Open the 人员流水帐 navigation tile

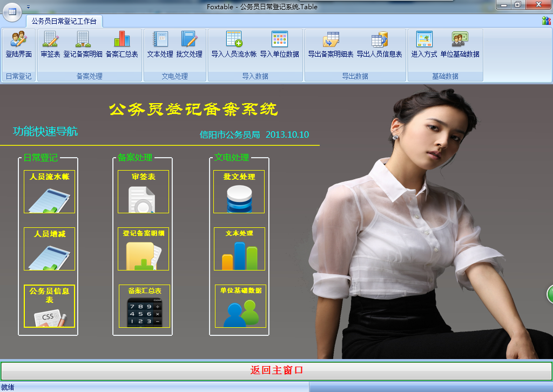point(49,192)
